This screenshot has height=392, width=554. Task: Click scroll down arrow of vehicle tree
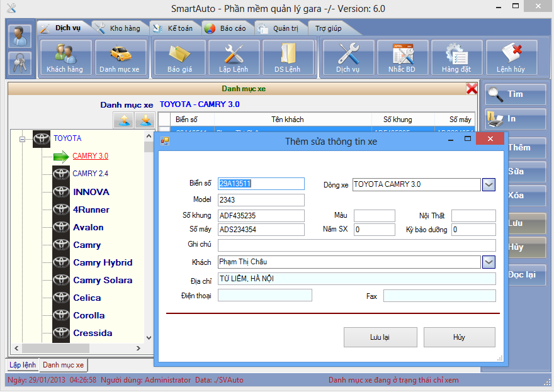click(149, 338)
